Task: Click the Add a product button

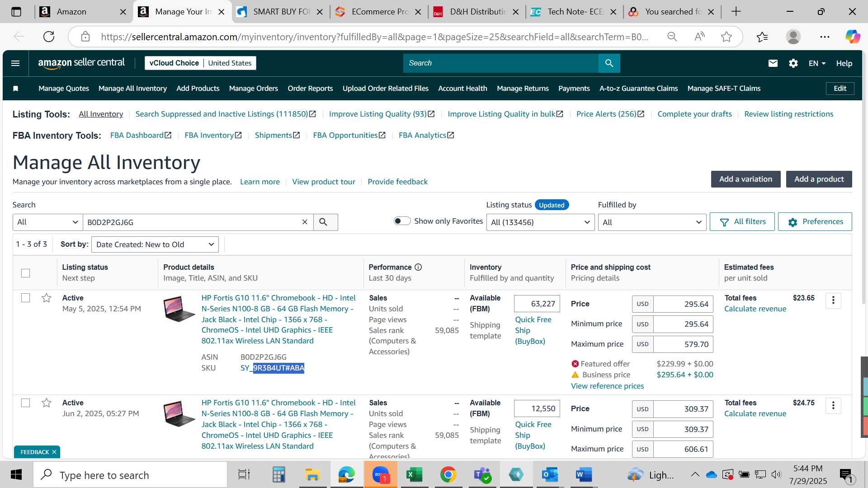Action: click(x=819, y=179)
